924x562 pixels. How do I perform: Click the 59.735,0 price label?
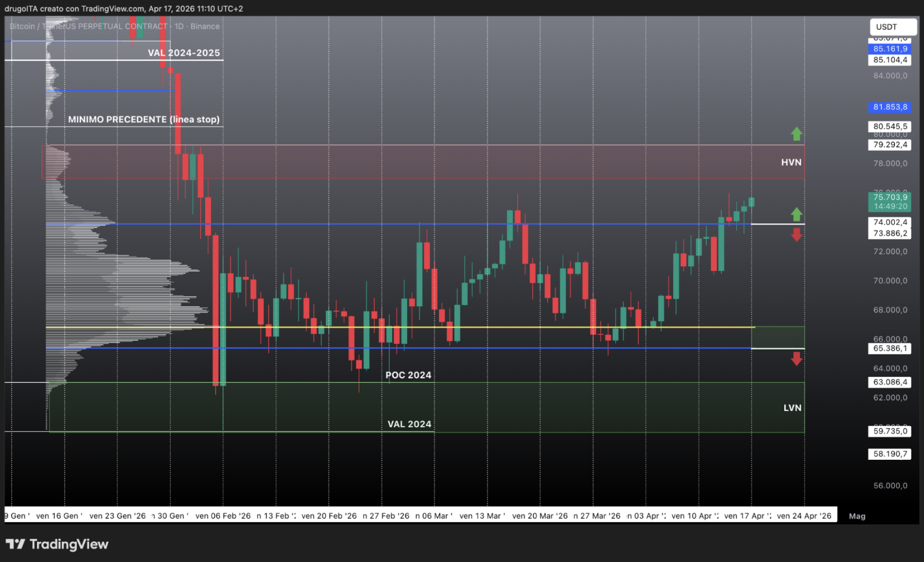[x=890, y=431]
